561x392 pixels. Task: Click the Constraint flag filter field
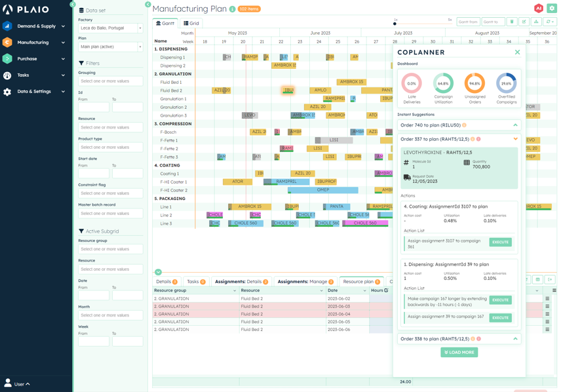pyautogui.click(x=111, y=193)
